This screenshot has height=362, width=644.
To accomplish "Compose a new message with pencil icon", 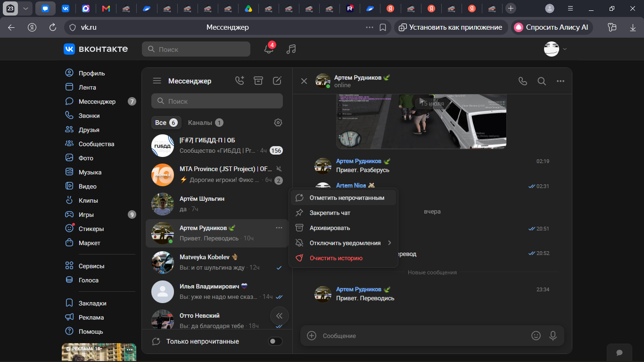I will pyautogui.click(x=277, y=81).
